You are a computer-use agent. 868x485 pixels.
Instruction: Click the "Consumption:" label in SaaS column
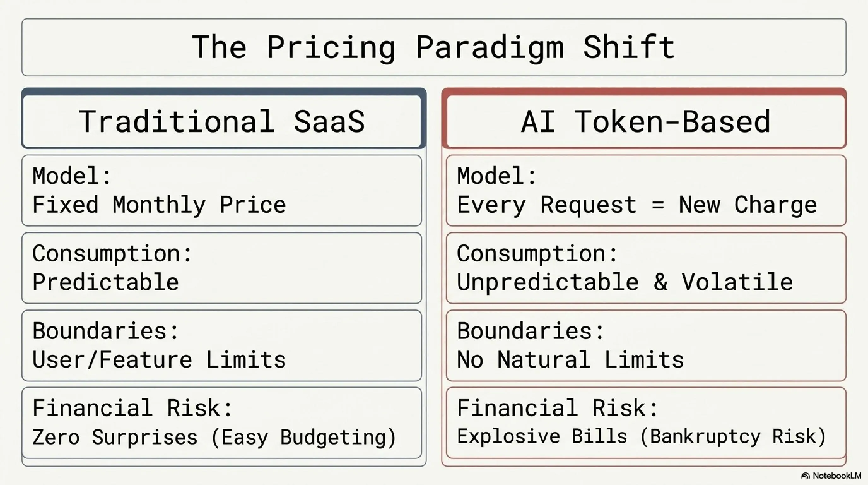pos(112,254)
